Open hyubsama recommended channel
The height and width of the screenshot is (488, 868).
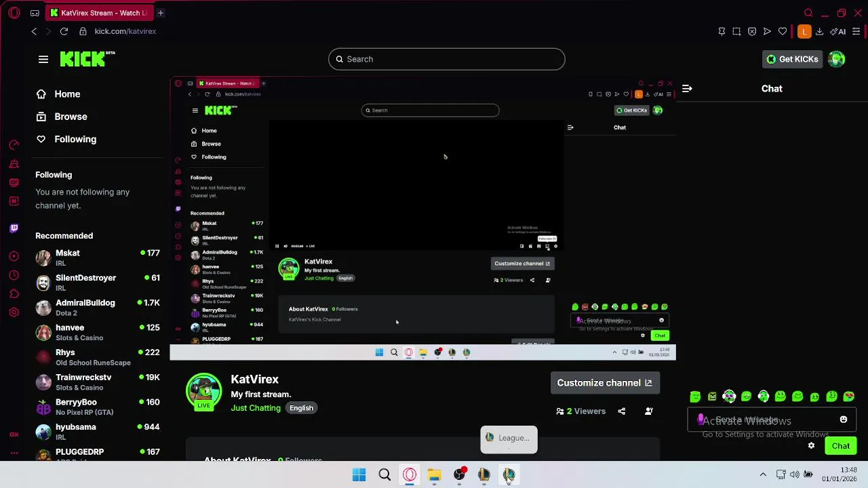[98, 432]
